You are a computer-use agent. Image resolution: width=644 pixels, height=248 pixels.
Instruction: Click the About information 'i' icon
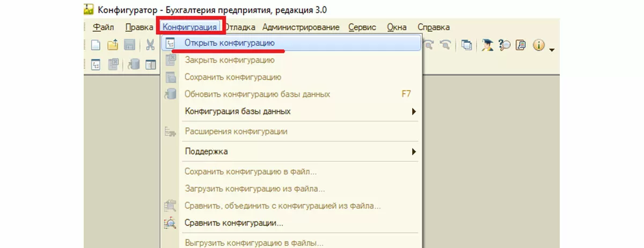tap(538, 45)
